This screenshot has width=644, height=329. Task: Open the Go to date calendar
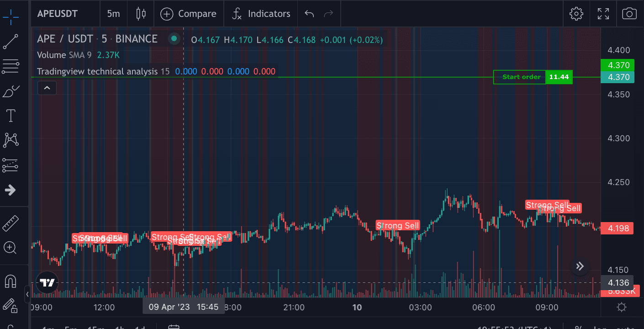[x=174, y=327]
